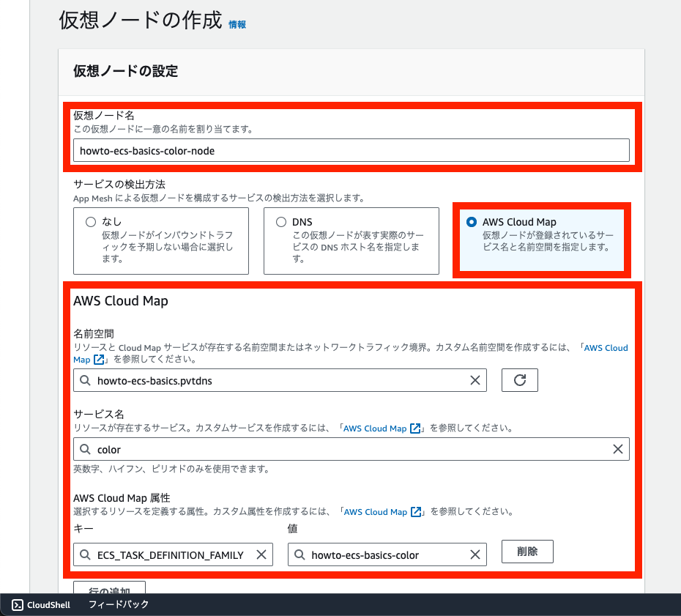Click the 行の追加 button
681x616 pixels.
pyautogui.click(x=109, y=589)
